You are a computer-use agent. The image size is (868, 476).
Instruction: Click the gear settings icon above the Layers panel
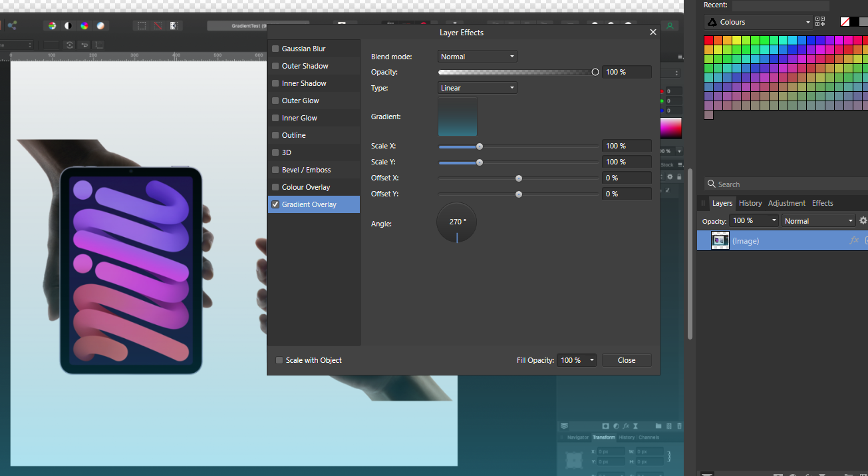coord(863,220)
